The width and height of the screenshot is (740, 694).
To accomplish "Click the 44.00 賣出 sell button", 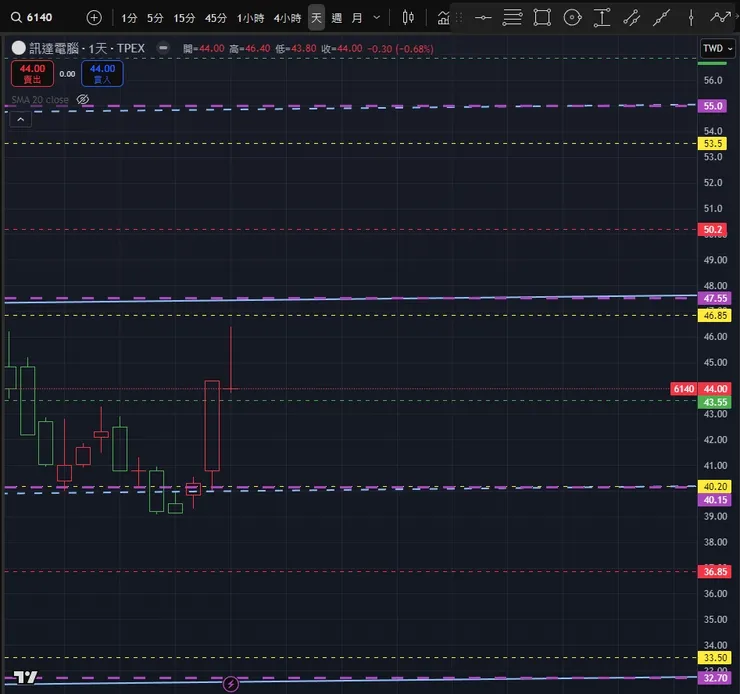I will click(33, 74).
